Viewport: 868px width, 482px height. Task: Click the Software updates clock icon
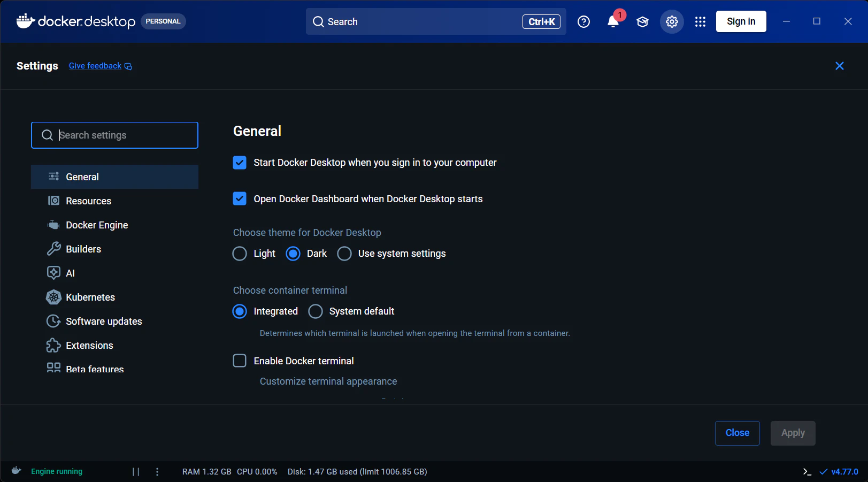(53, 321)
